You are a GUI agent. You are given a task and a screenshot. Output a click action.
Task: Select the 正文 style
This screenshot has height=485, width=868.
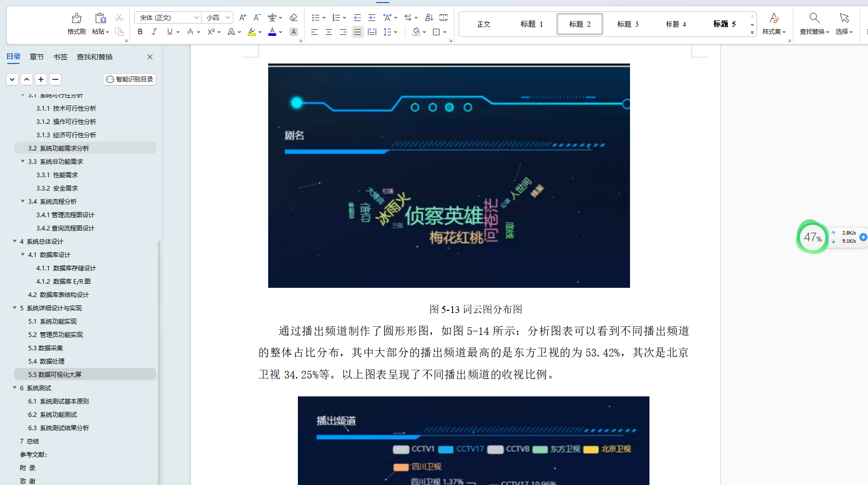click(484, 24)
